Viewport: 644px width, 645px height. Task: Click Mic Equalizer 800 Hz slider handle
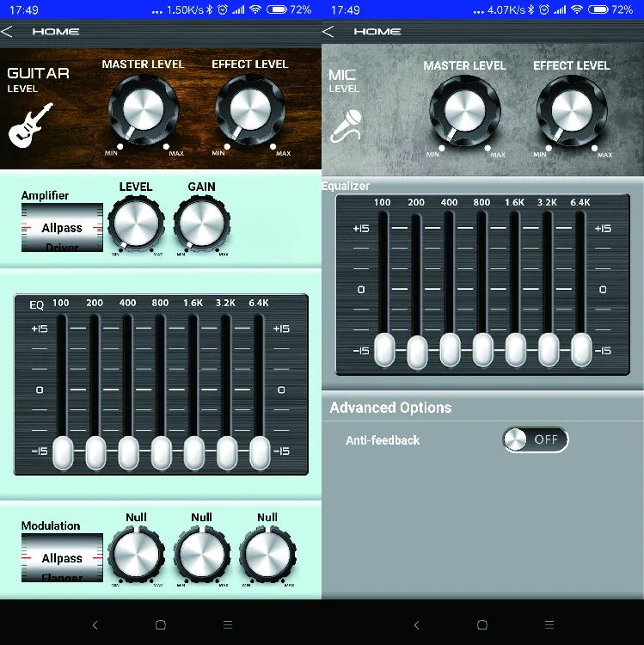pos(483,350)
